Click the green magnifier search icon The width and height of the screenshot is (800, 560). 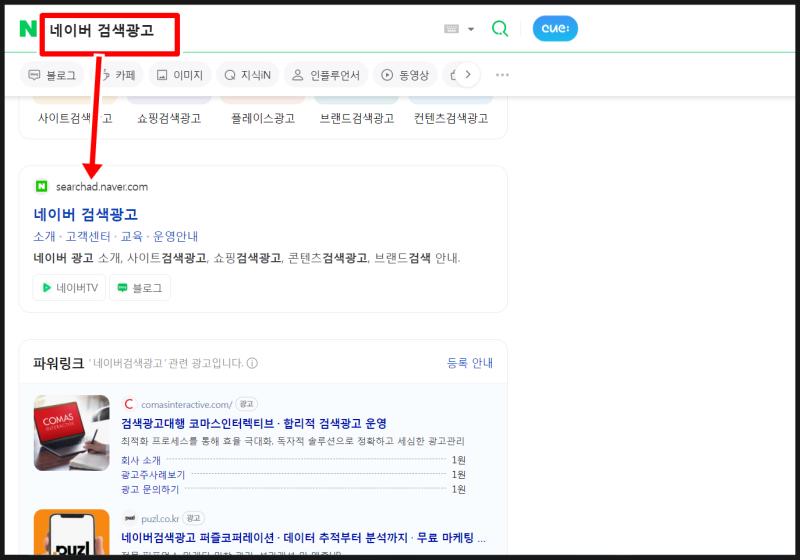click(500, 29)
